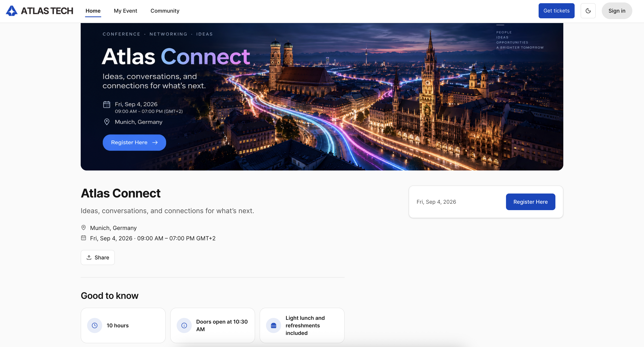This screenshot has height=347, width=644.
Task: Click 'Munich, Germany' text below the tagline
Action: tap(113, 228)
